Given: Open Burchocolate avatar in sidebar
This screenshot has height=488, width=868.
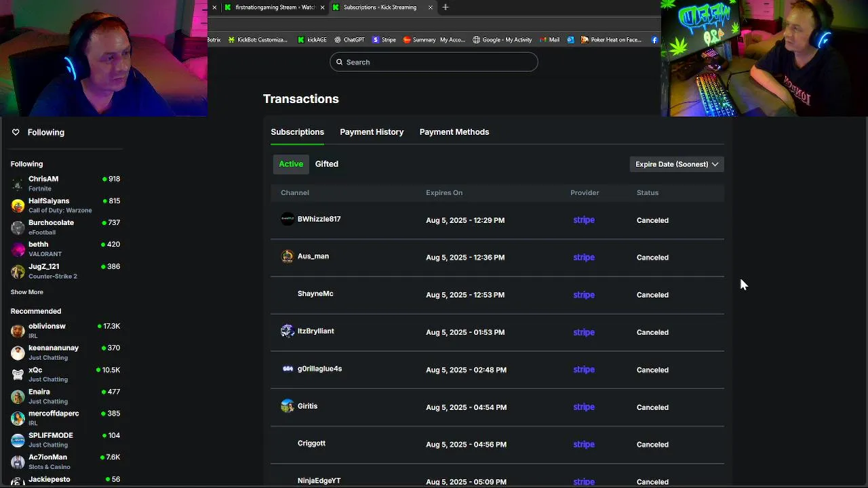Looking at the screenshot, I should (18, 227).
